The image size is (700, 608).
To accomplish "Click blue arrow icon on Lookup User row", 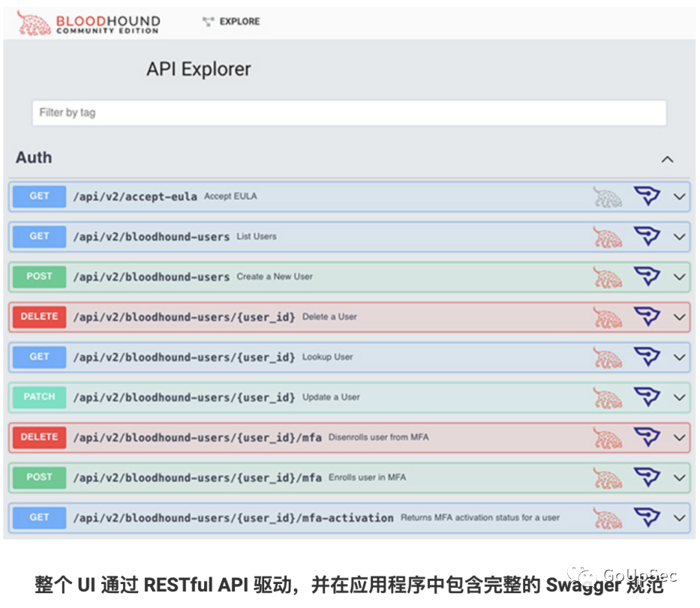I will point(647,356).
